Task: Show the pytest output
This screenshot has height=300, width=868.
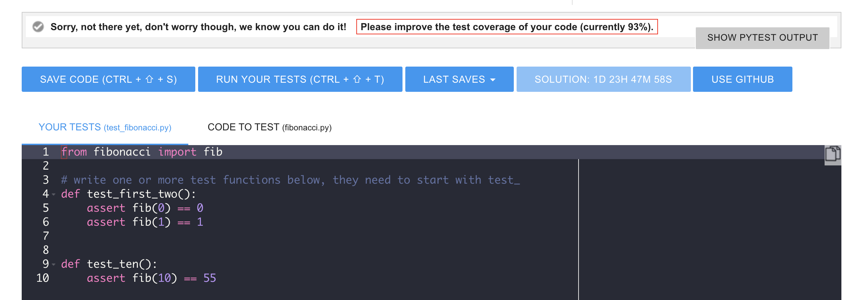Action: 762,38
